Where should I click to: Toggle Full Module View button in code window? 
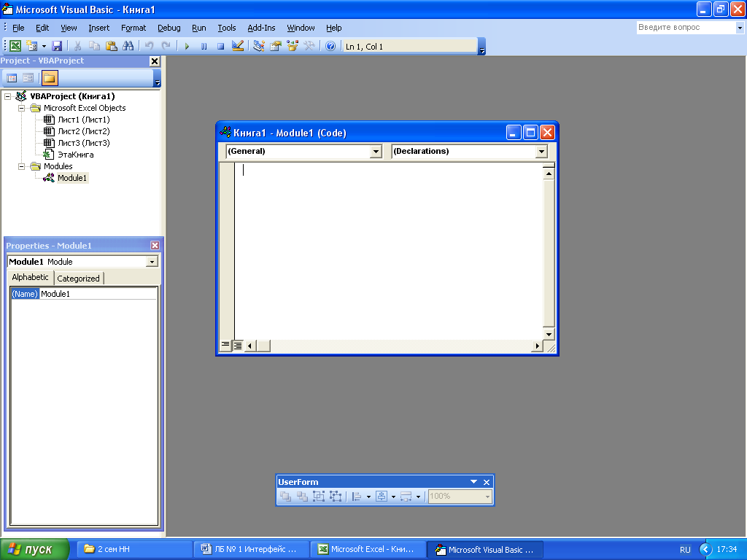coord(237,345)
